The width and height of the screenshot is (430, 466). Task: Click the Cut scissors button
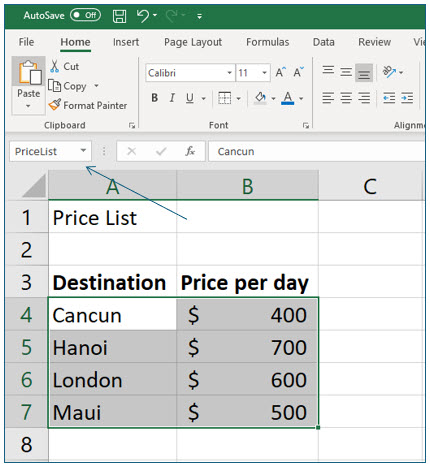pos(65,66)
